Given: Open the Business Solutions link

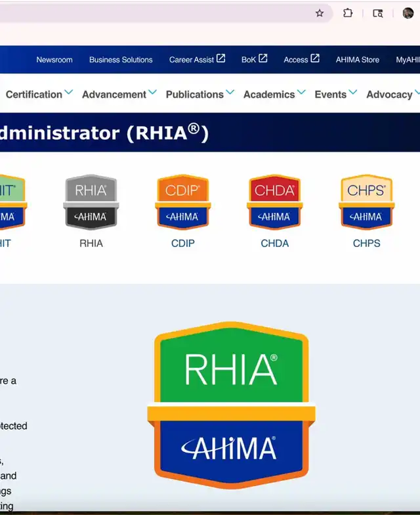Looking at the screenshot, I should (x=121, y=60).
